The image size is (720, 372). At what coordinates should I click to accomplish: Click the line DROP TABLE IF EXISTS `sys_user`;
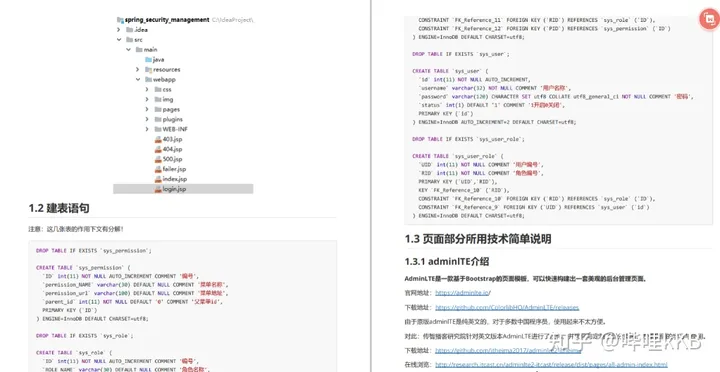(x=461, y=54)
